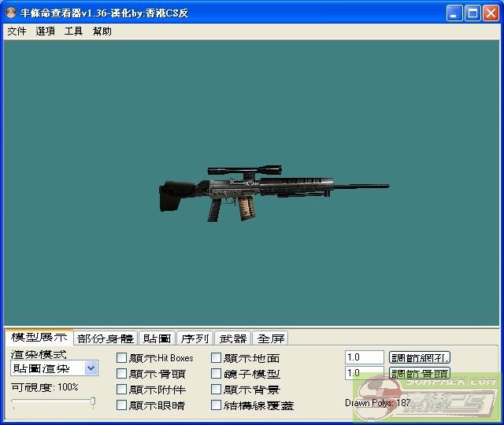The image size is (504, 425).
Task: Open the 工具 menu
Action: [x=73, y=31]
